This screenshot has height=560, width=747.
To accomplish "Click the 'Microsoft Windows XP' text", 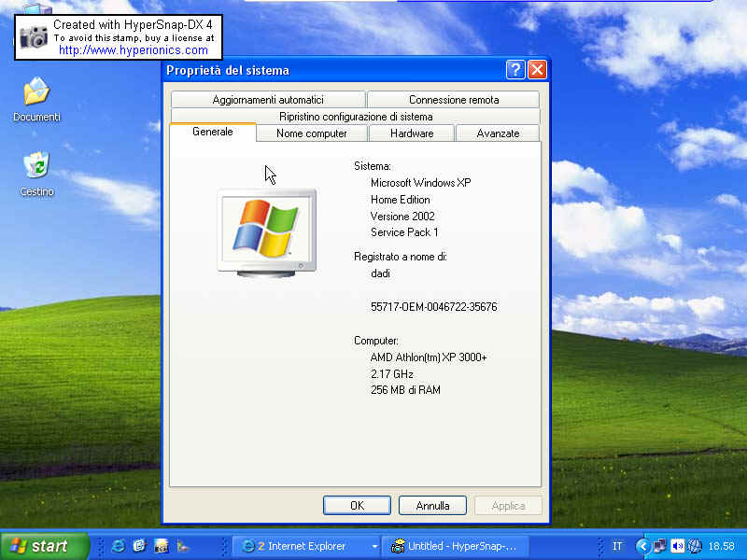I will tap(421, 183).
